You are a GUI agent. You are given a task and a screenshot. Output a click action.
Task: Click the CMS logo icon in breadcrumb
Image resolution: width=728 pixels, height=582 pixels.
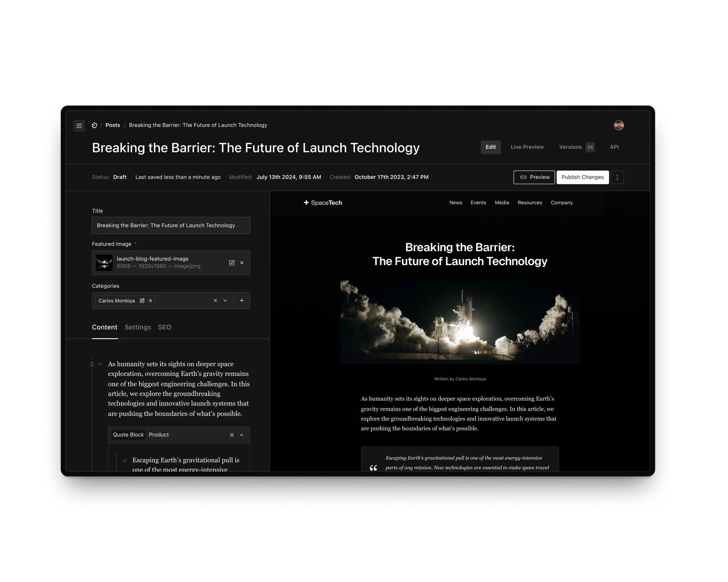[x=94, y=125]
